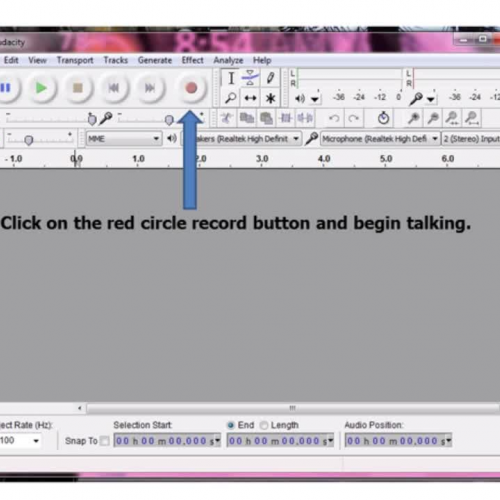Click the Copy icon in edit toolbar
This screenshot has width=500, height=500.
tap(246, 118)
